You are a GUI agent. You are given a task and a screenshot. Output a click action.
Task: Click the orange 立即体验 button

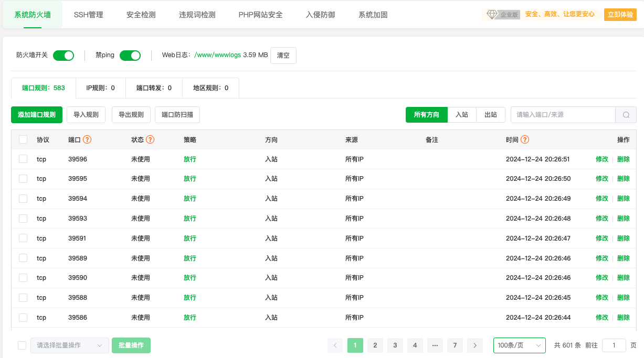(620, 15)
